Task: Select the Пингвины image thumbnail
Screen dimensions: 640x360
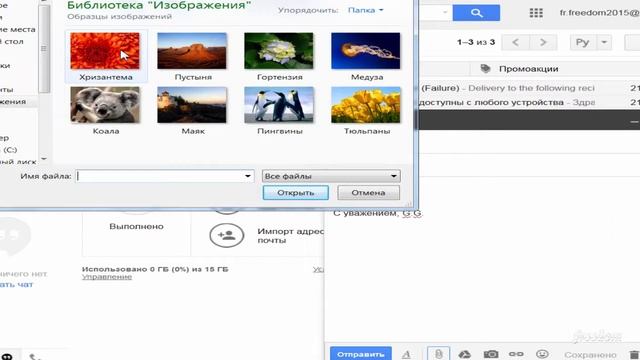Action: (x=279, y=105)
